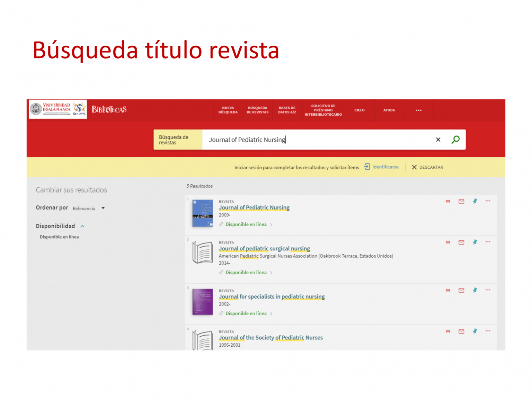Click the citation quote icon for Journal of Pediatric Nursing
The height and width of the screenshot is (399, 532).
(x=448, y=201)
